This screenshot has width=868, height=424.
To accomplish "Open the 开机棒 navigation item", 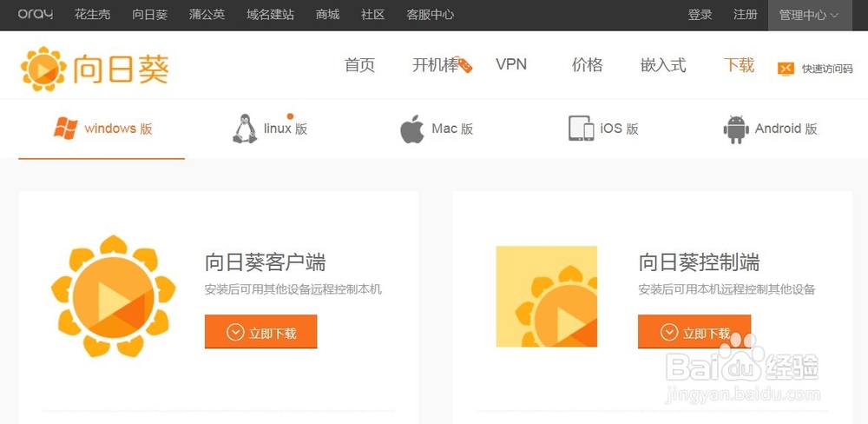I will (436, 65).
